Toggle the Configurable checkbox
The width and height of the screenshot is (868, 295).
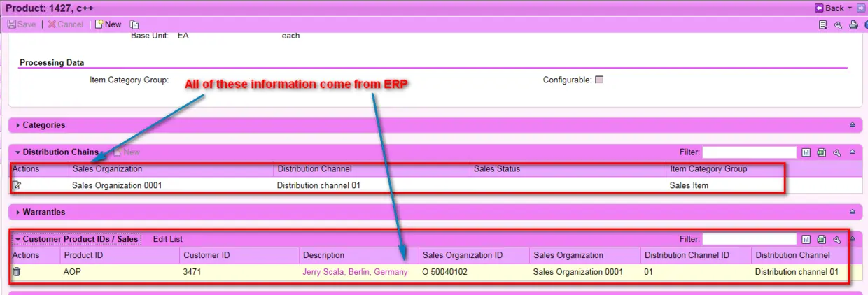598,80
